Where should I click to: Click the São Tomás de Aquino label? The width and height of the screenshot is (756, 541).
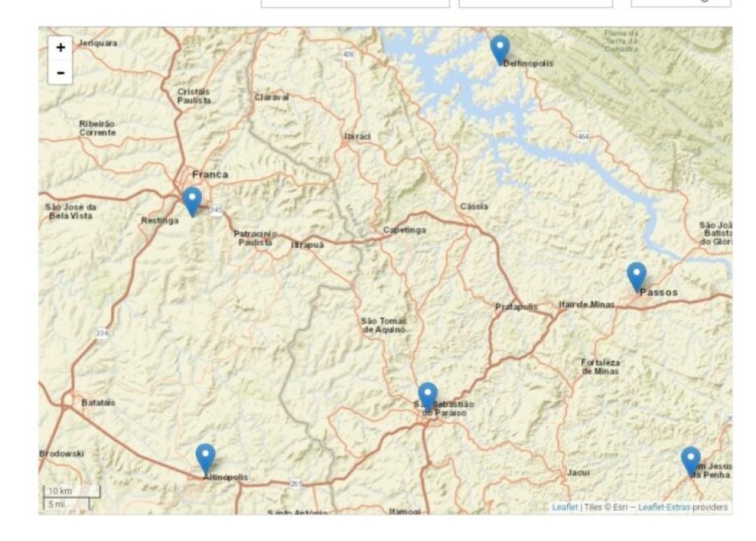click(x=384, y=325)
